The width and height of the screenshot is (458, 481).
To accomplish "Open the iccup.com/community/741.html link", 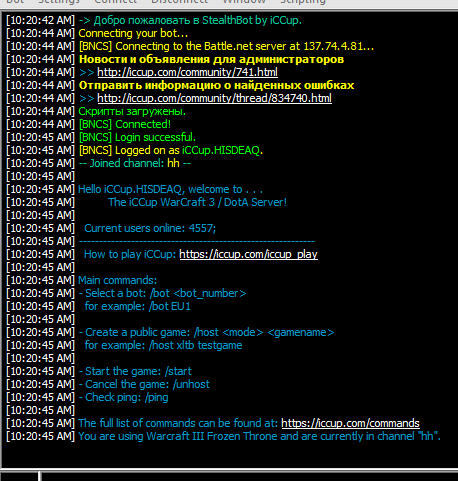I will click(187, 72).
